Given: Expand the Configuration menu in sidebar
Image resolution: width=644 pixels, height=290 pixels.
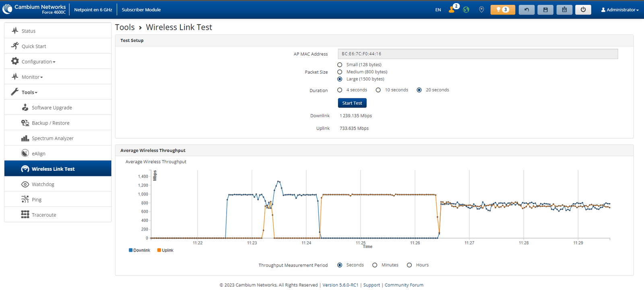Looking at the screenshot, I should pyautogui.click(x=38, y=62).
